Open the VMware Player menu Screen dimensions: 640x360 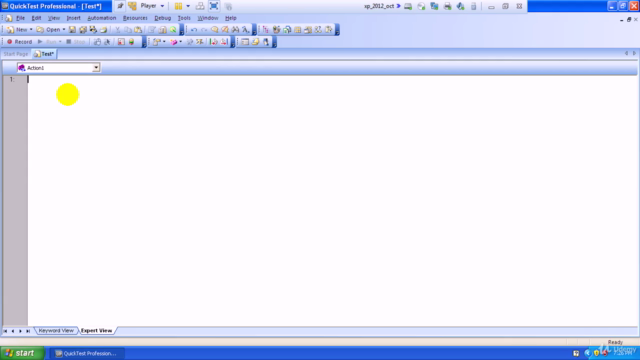click(152, 6)
